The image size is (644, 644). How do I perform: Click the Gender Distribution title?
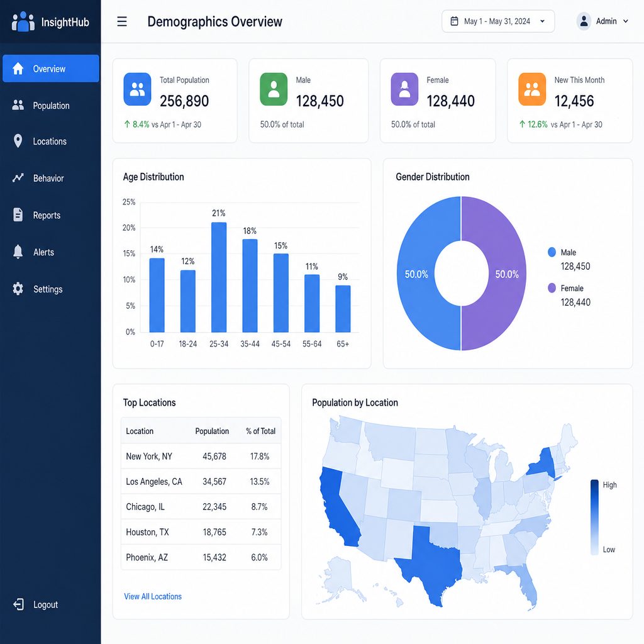433,177
